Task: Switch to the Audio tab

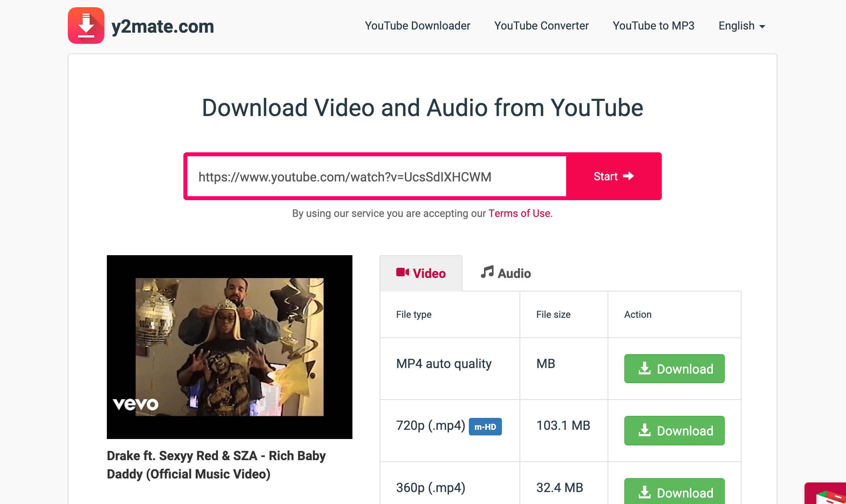Action: tap(506, 274)
